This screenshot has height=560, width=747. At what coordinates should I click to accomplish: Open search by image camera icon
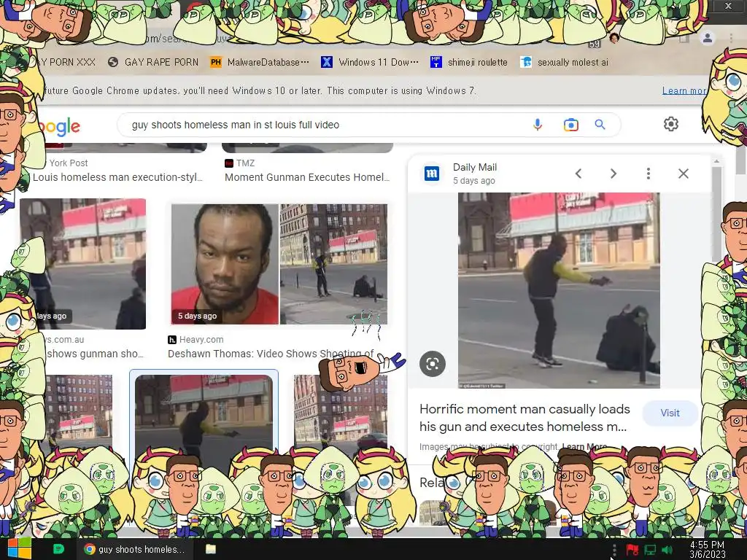click(x=570, y=125)
